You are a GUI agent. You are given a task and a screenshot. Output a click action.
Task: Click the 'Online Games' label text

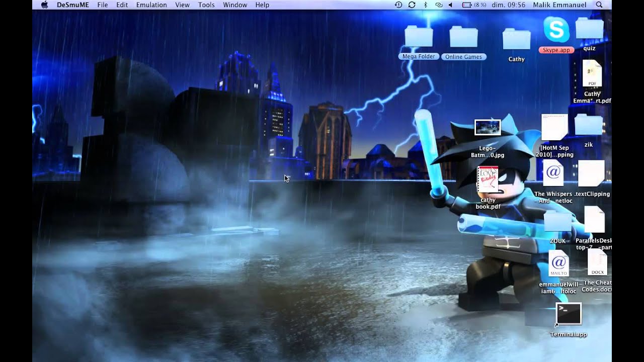[463, 57]
